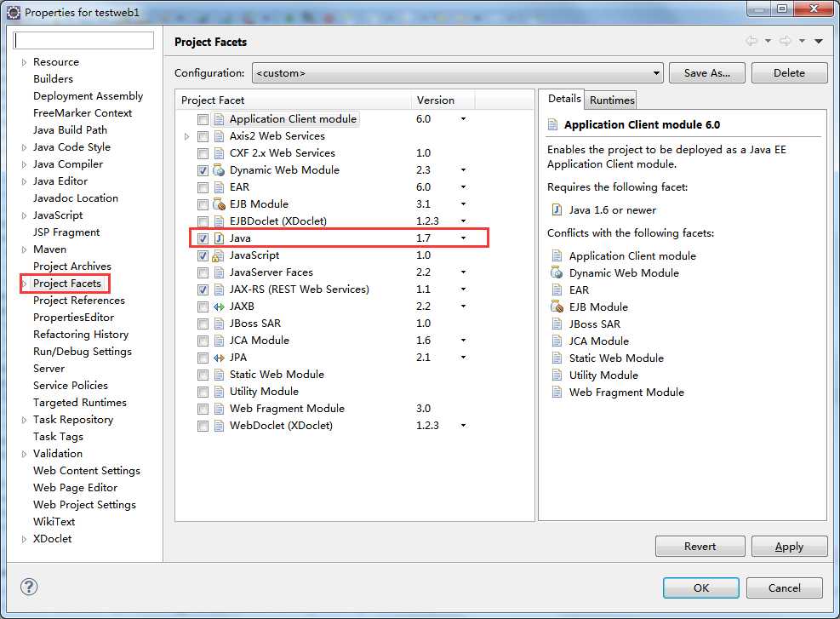Switch to the Runtimes tab
Screen dimensions: 840x619
pyautogui.click(x=612, y=100)
